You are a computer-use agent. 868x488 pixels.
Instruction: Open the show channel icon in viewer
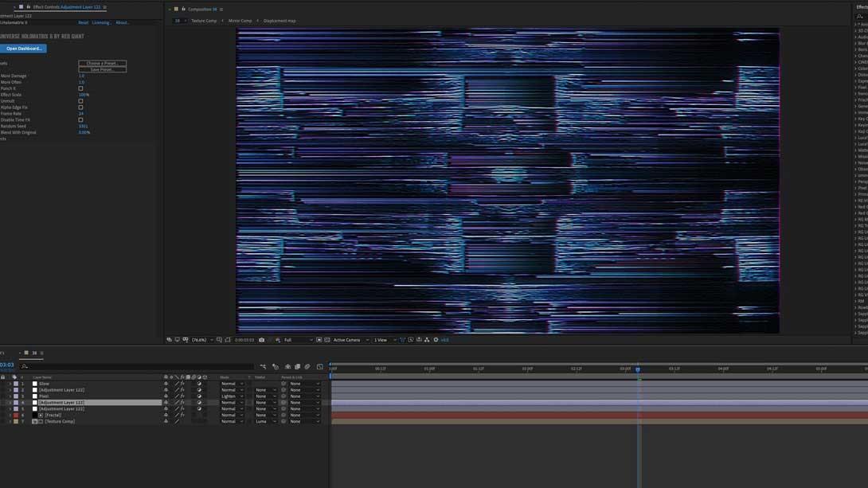coord(277,340)
